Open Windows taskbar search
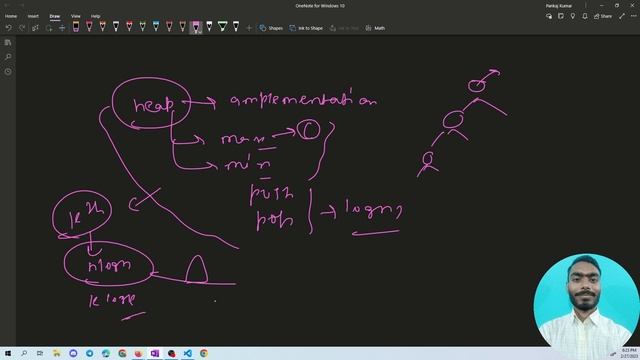 coord(24,353)
